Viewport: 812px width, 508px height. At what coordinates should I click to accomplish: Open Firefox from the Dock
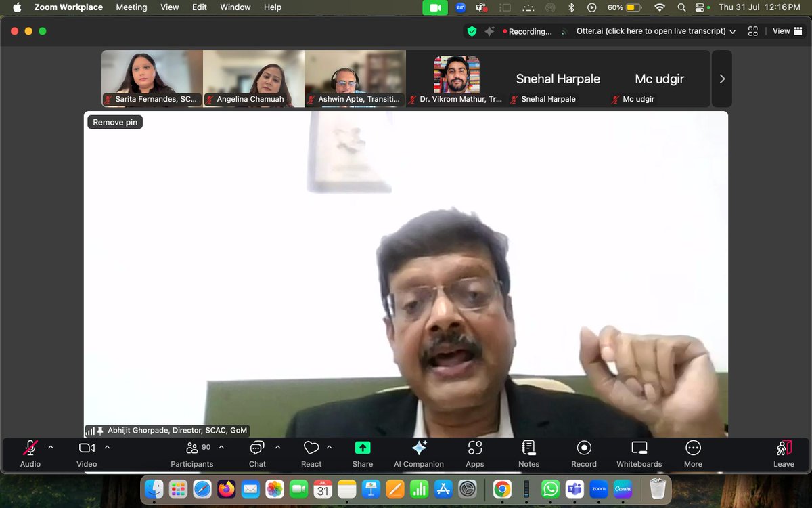point(226,488)
